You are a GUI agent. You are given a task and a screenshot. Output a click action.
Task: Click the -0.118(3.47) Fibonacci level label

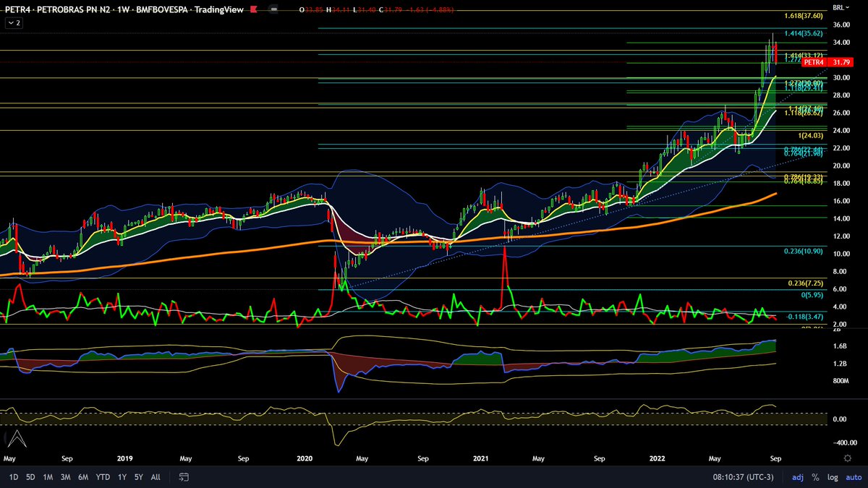click(805, 317)
